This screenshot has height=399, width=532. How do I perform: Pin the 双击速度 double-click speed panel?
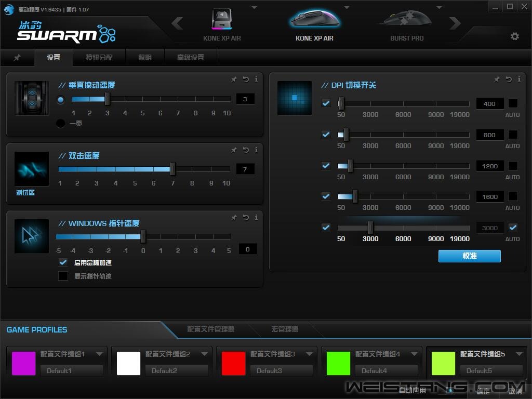(234, 150)
